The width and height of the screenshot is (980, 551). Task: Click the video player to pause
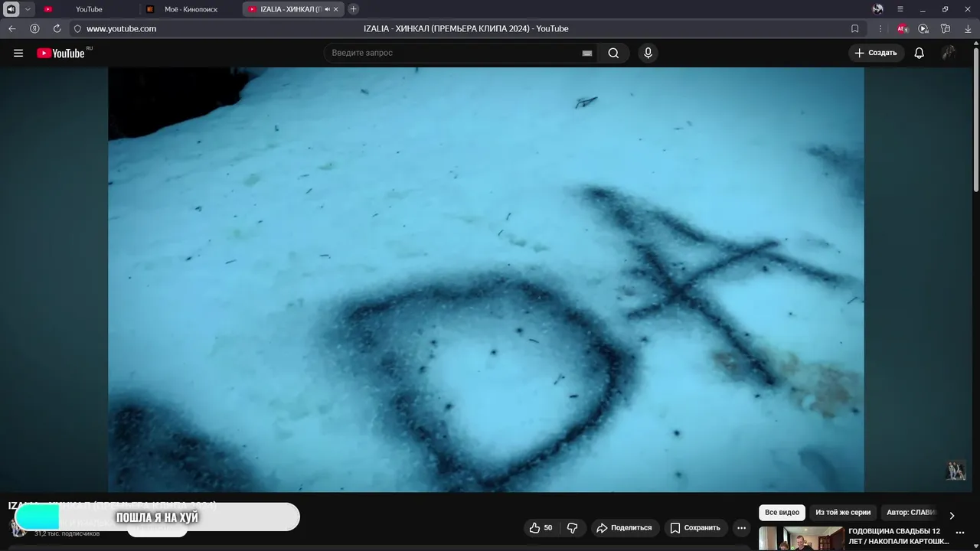(486, 279)
